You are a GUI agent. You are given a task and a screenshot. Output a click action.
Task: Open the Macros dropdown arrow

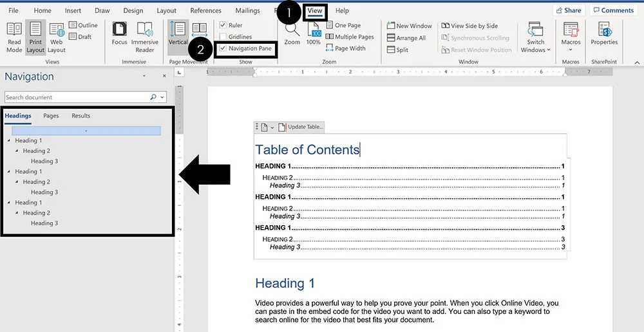click(571, 50)
